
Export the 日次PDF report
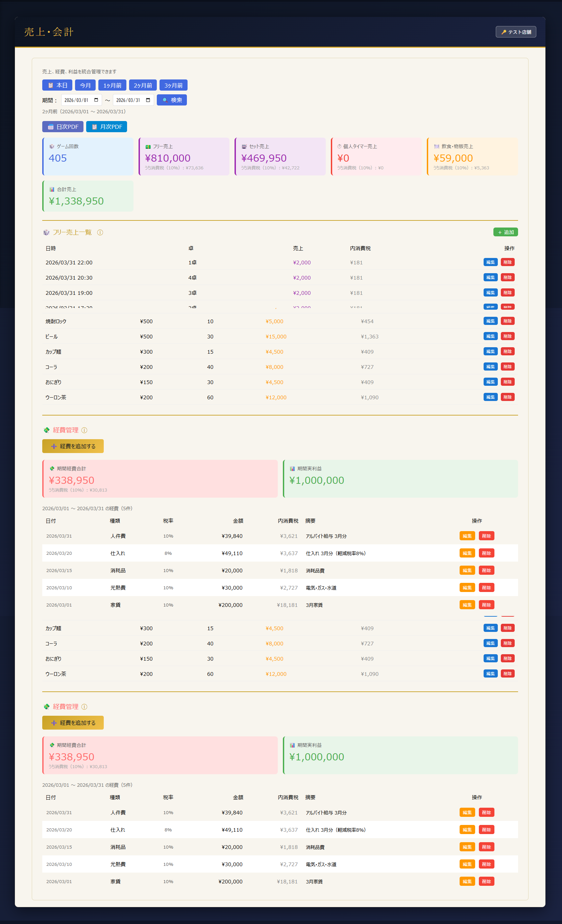click(63, 127)
